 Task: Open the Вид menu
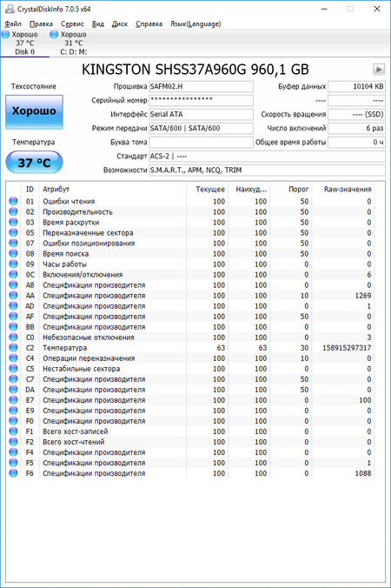pos(98,23)
